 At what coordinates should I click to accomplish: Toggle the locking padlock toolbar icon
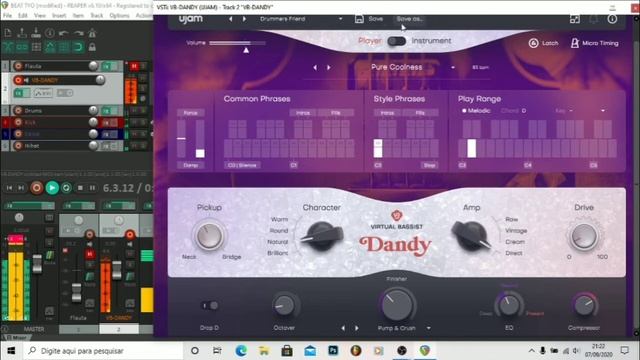tap(92, 47)
